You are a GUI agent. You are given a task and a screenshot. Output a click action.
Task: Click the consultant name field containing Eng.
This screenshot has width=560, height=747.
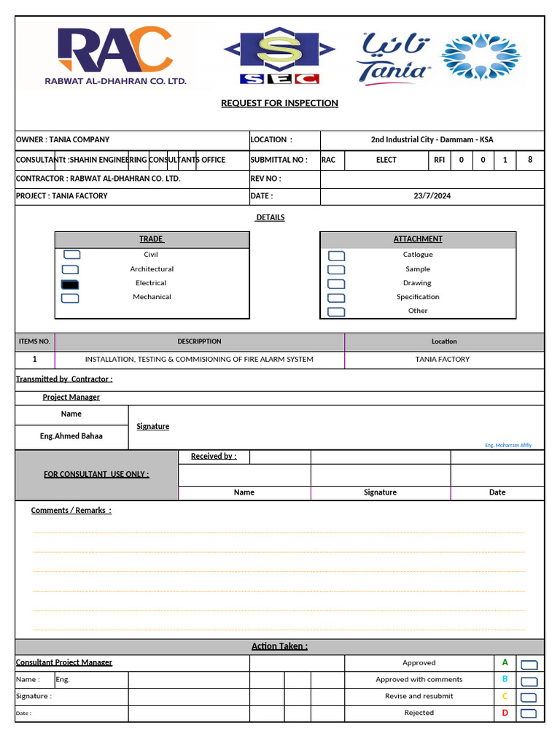coord(91,681)
